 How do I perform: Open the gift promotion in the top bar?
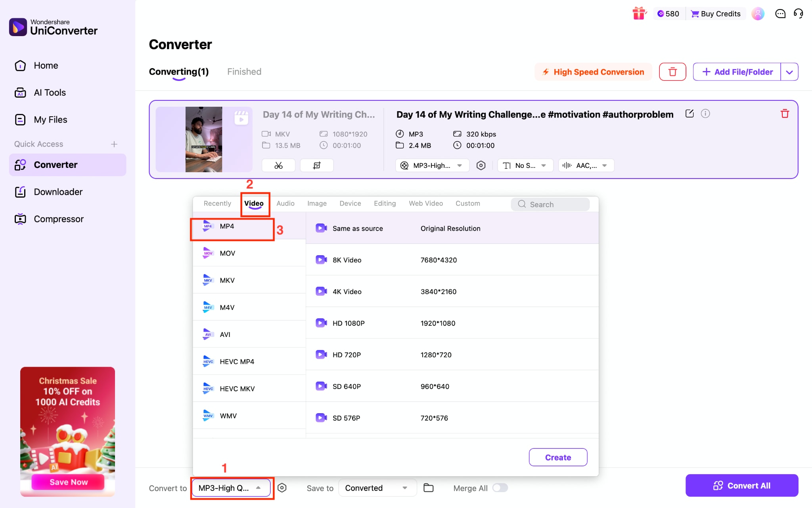pos(639,13)
